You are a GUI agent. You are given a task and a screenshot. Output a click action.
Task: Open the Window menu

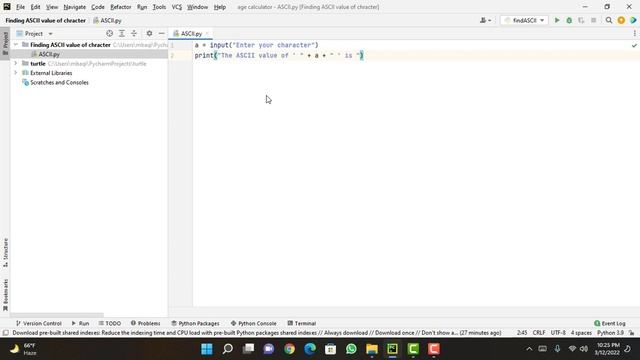[197, 7]
